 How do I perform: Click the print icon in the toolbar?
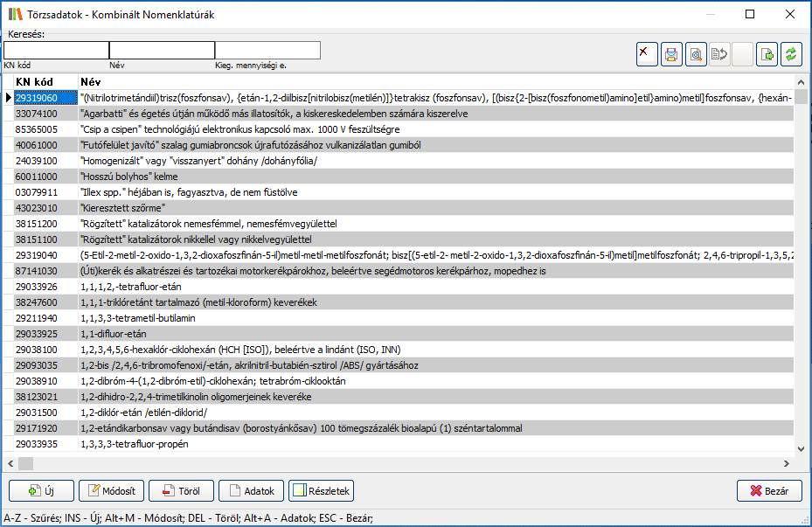(x=671, y=54)
